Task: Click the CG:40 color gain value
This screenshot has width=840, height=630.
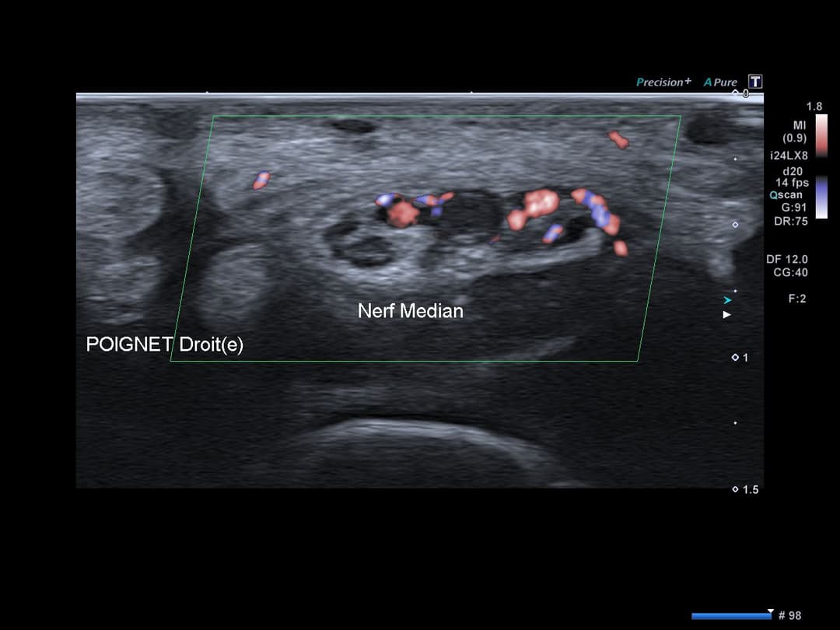Action: pyautogui.click(x=790, y=272)
